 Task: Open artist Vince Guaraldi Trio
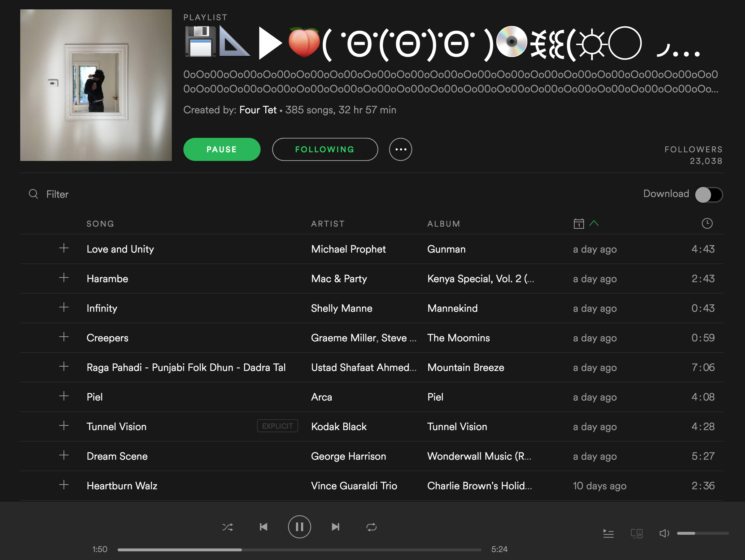pos(354,486)
